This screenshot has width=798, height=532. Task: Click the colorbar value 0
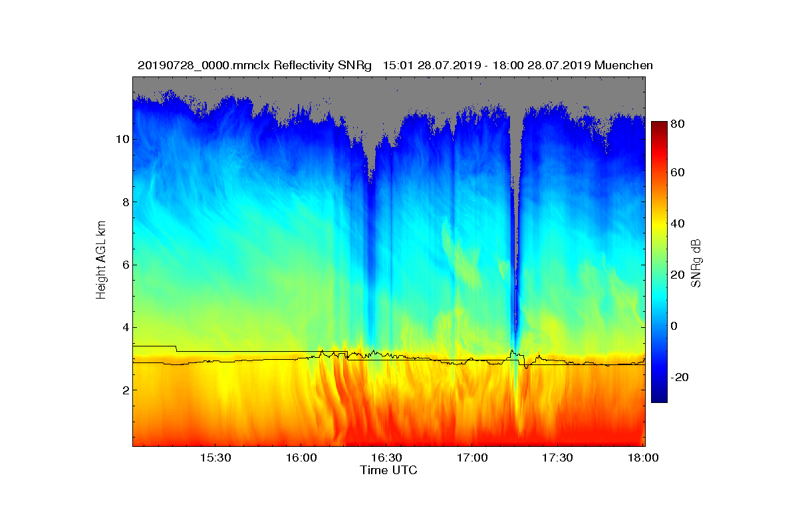[x=674, y=326]
